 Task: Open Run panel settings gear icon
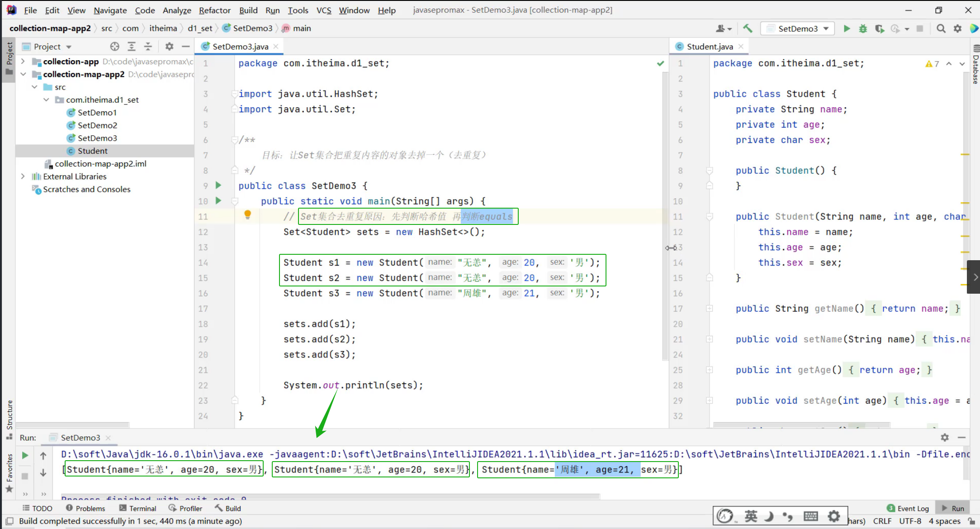pyautogui.click(x=945, y=438)
